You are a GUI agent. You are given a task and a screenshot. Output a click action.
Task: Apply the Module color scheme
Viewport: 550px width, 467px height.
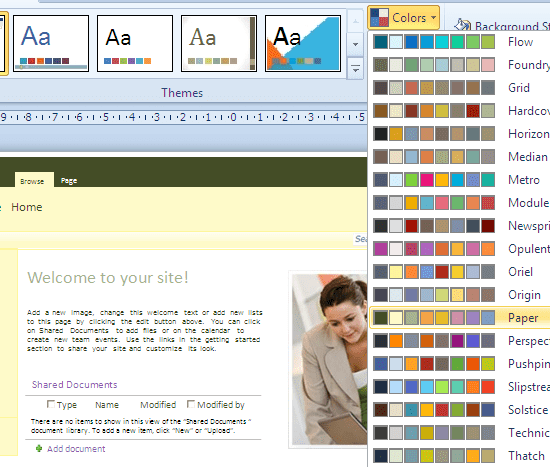point(460,203)
